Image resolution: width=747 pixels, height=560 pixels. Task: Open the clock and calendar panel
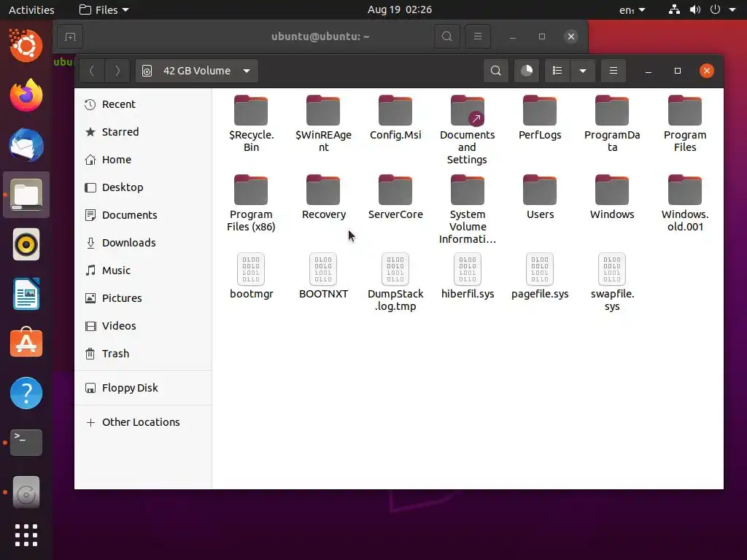400,9
